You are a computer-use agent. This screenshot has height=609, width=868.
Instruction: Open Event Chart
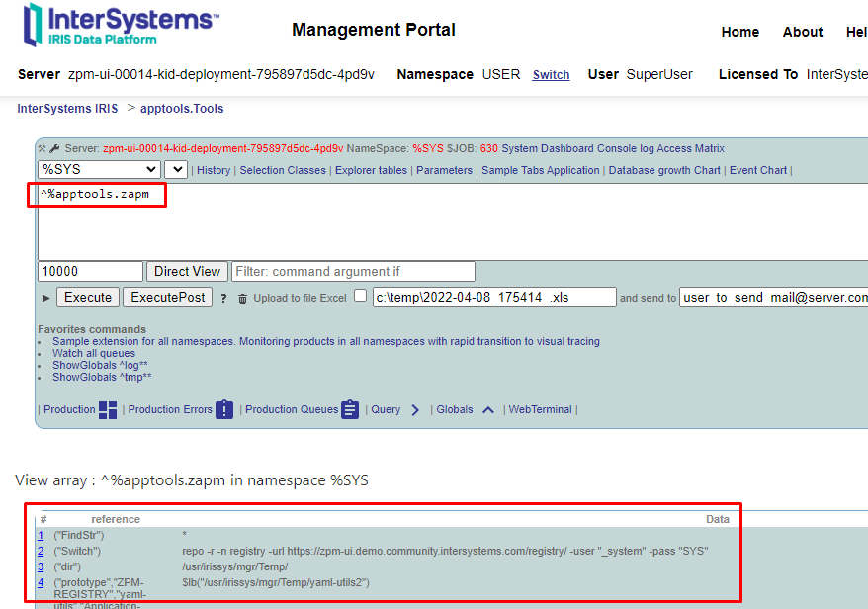(758, 170)
